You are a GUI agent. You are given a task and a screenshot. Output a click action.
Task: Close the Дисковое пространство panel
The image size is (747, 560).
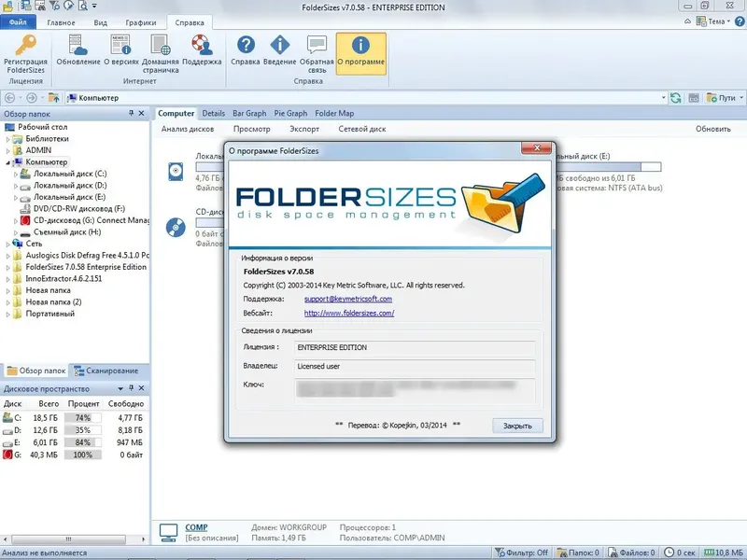coord(142,388)
